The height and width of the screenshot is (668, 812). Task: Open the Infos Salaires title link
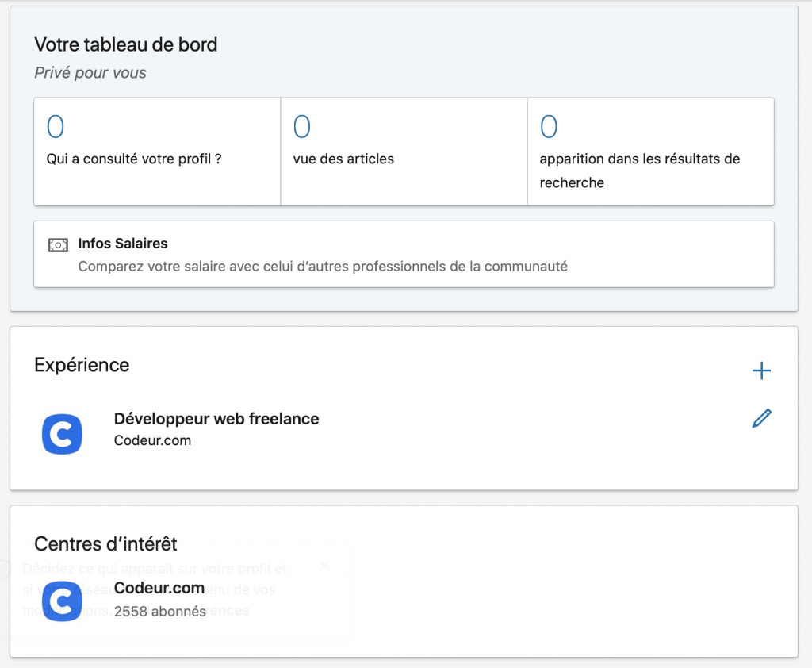pos(123,244)
